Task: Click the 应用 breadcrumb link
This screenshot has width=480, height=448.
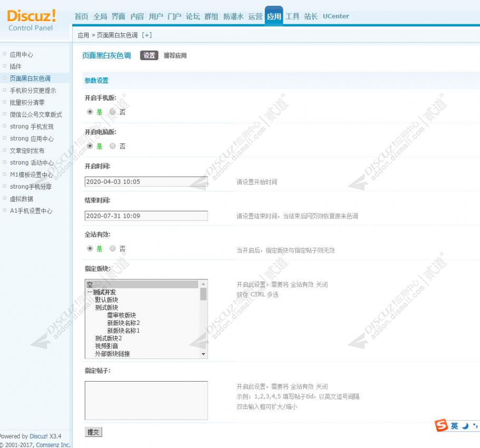Action: [x=83, y=35]
